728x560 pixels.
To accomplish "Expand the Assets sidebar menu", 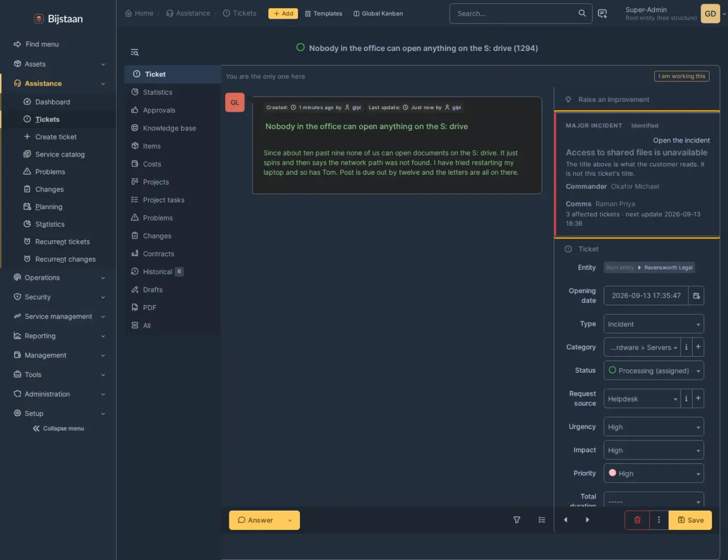I will [59, 64].
